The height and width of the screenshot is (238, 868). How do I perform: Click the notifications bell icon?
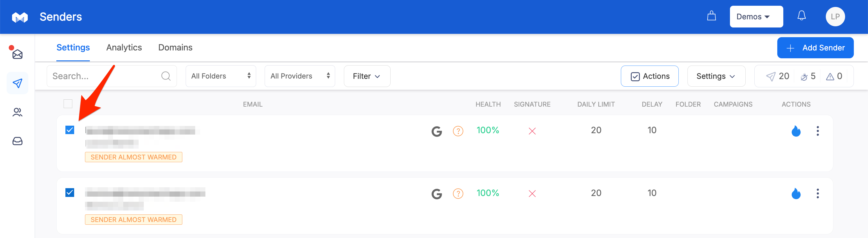click(x=801, y=16)
